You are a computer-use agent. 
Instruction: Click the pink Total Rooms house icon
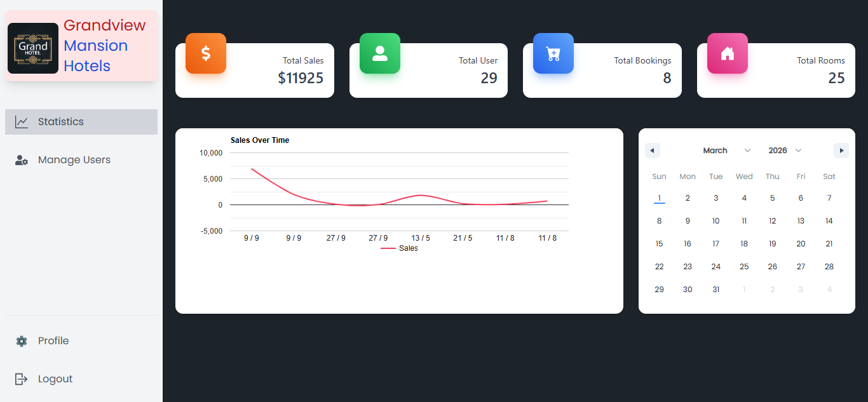(728, 53)
